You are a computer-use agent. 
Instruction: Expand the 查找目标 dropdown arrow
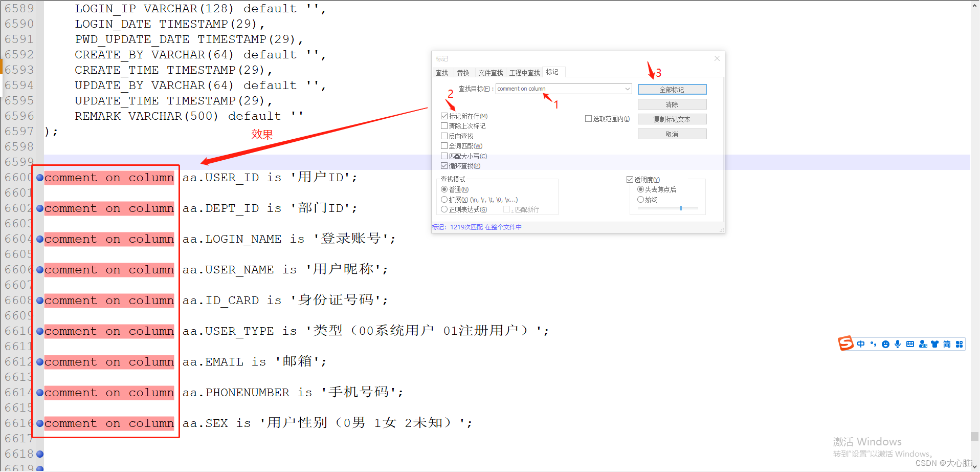[627, 89]
